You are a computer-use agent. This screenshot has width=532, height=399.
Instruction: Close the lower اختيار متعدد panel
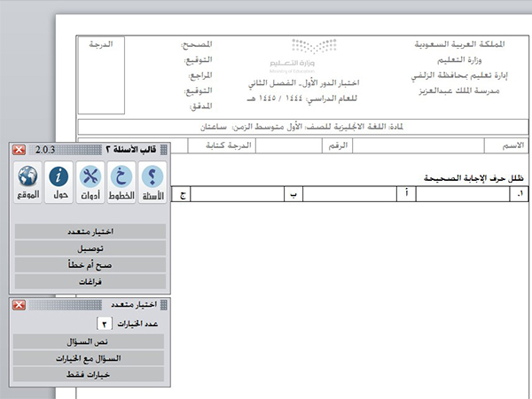pyautogui.click(x=20, y=306)
